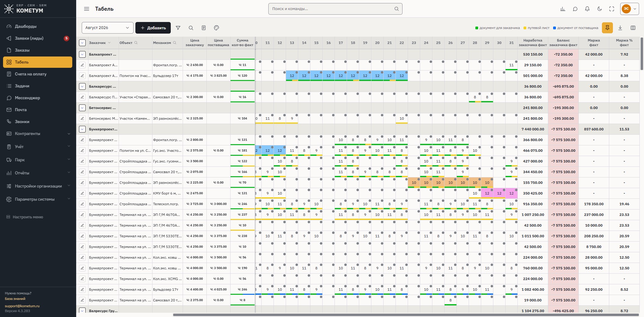The width and height of the screenshot is (644, 317).
Task: Click the horizontal scrollbar at bottom
Action: 406,315
